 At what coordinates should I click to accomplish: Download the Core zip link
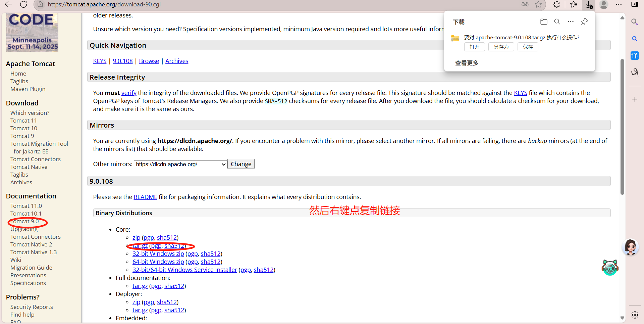[136, 238]
